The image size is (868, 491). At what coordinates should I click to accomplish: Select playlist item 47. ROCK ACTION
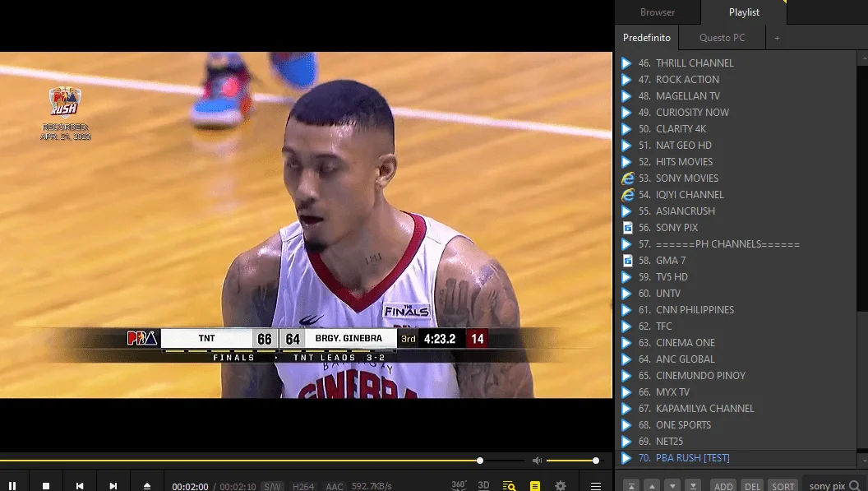737,80
